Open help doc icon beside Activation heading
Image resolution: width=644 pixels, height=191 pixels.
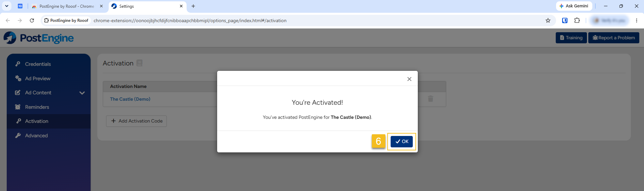[x=140, y=63]
